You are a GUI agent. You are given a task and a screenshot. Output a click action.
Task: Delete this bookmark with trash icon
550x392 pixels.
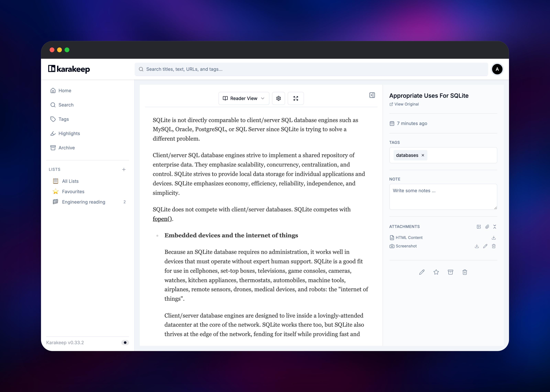tap(465, 272)
